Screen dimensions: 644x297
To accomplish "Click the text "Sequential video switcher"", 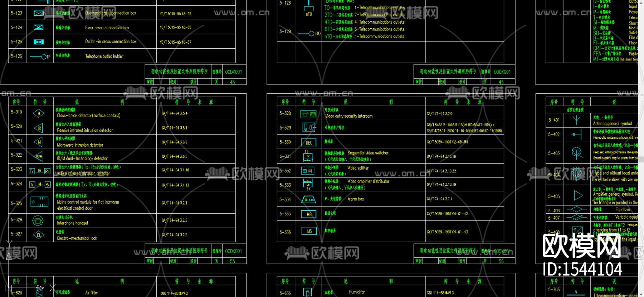I will (368, 153).
